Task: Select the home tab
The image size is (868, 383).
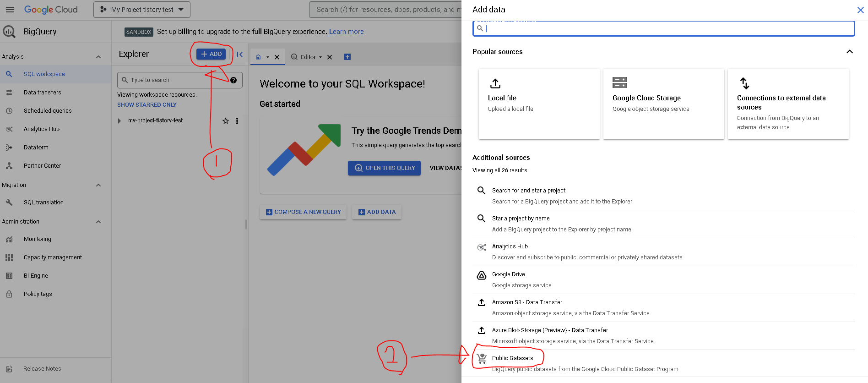Action: (258, 57)
